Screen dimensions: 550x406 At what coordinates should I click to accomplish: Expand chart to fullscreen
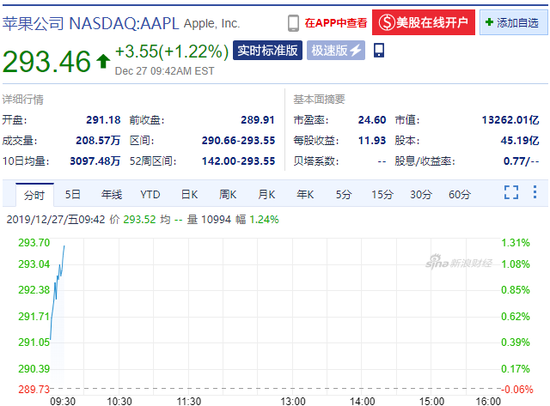[x=511, y=192]
